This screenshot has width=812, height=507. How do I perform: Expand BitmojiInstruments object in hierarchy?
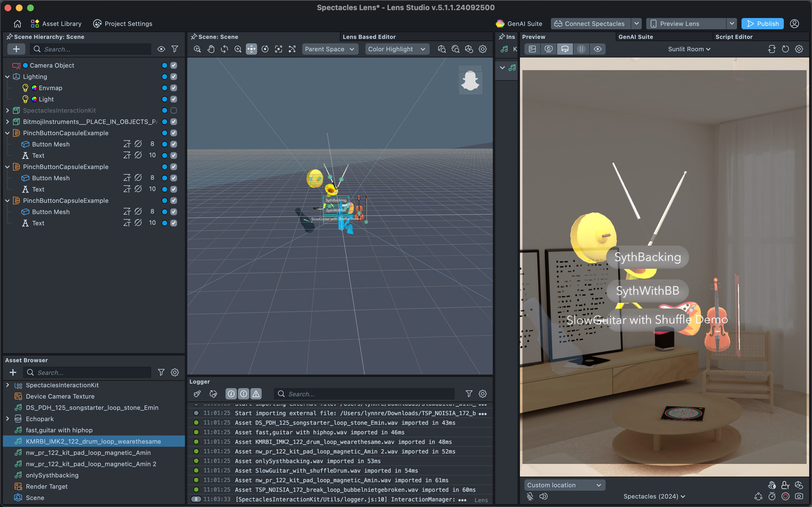click(7, 122)
